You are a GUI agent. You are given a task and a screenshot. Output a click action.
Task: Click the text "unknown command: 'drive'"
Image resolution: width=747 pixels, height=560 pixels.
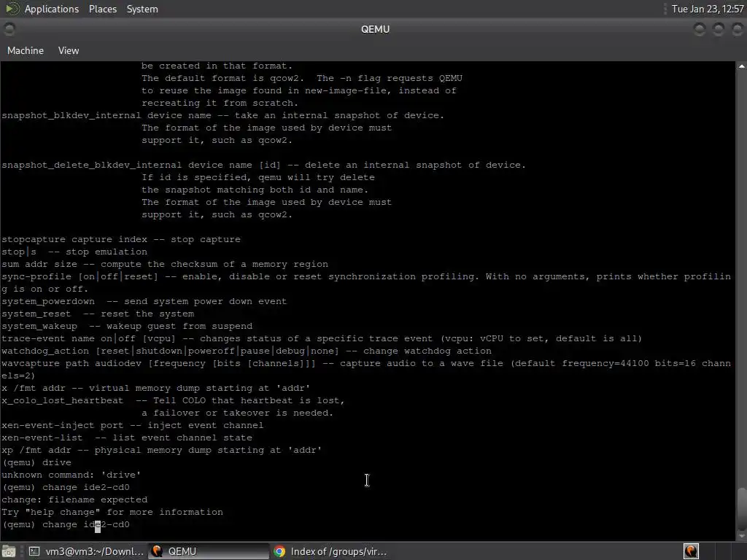[x=71, y=475]
